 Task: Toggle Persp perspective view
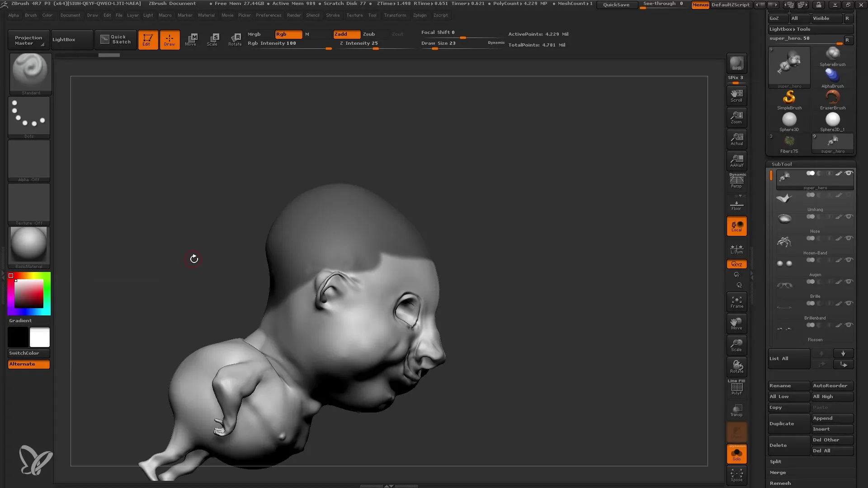(736, 182)
